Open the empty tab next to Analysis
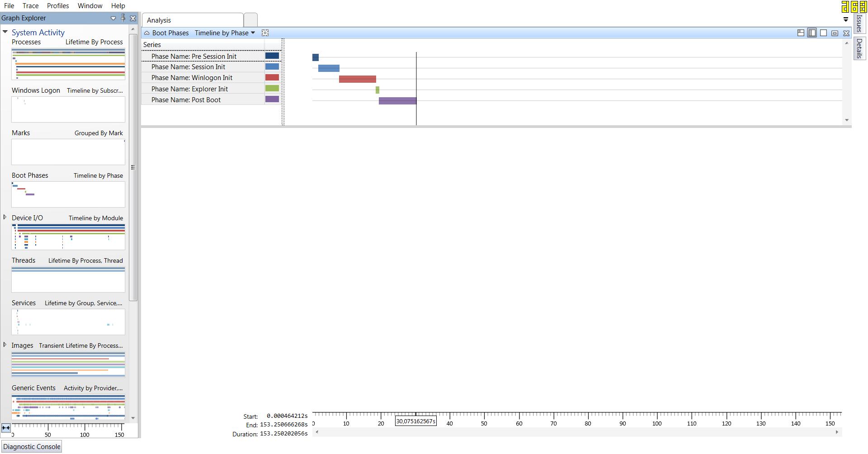 pyautogui.click(x=250, y=20)
